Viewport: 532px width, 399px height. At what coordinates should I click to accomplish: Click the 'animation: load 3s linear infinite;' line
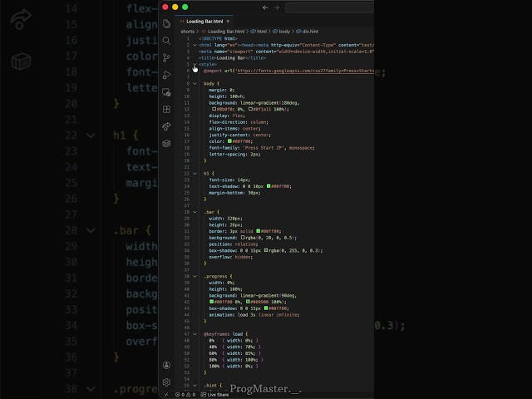coord(254,315)
